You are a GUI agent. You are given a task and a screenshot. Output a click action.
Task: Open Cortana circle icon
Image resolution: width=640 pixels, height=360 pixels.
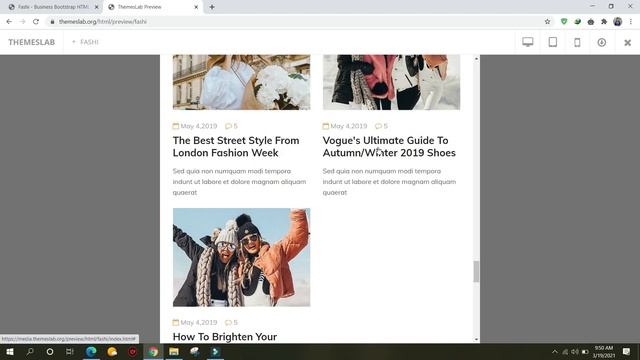tap(50, 351)
